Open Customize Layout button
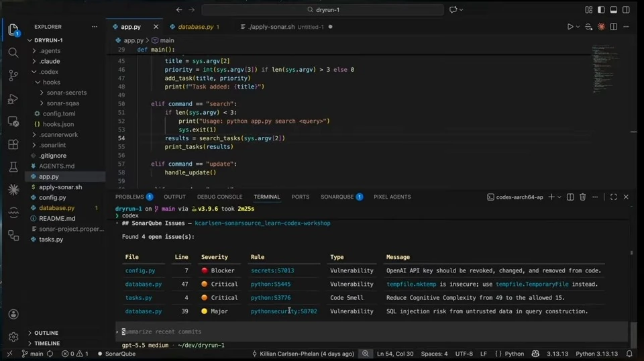Screen dimensions: 644x361 point(589,9)
